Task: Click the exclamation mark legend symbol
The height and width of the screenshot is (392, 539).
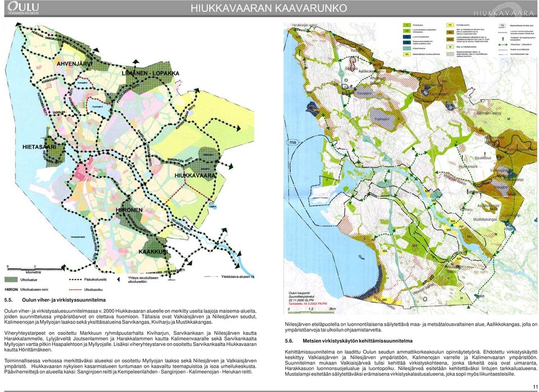Action: 503,39
